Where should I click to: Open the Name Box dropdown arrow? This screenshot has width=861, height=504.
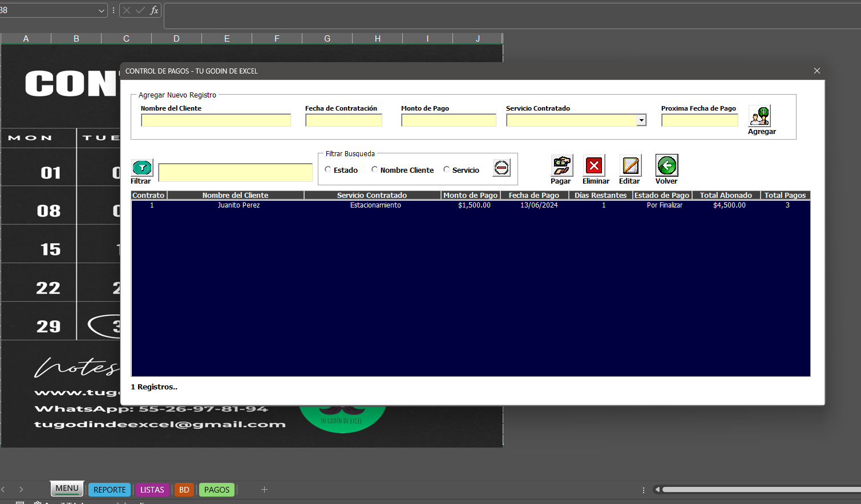[101, 10]
